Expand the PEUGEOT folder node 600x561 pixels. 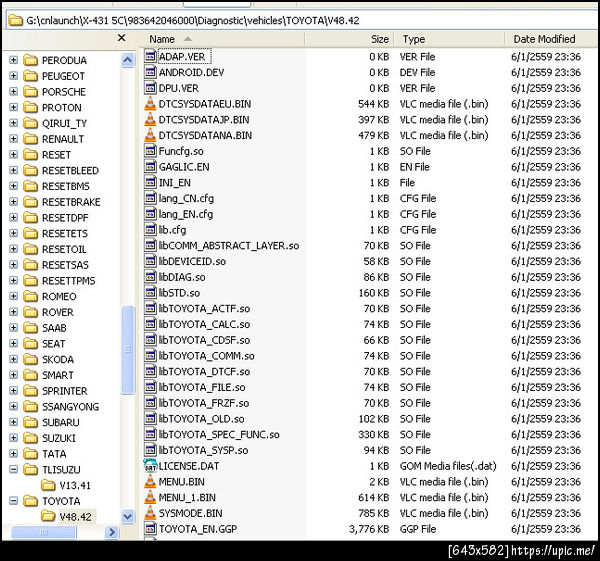tap(13, 76)
